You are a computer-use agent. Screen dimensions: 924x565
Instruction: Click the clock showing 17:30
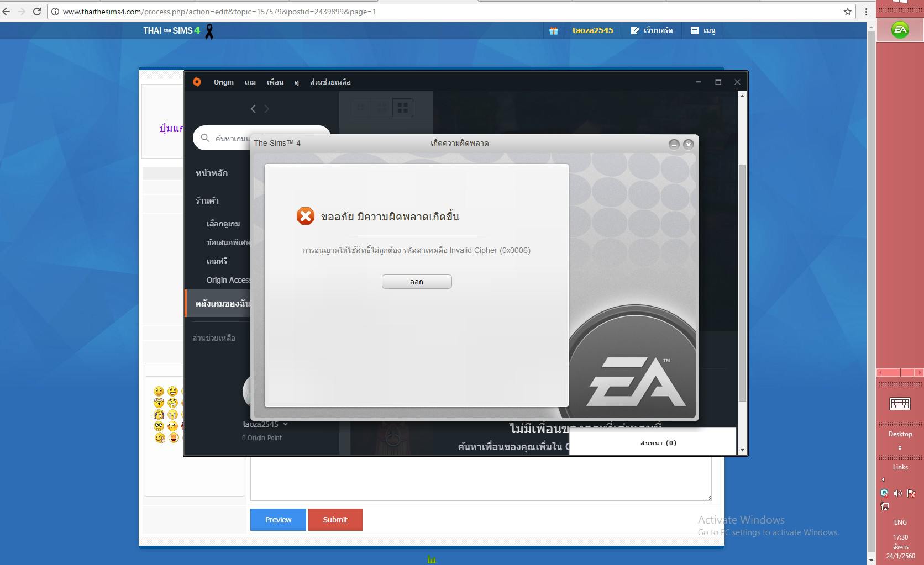point(900,537)
